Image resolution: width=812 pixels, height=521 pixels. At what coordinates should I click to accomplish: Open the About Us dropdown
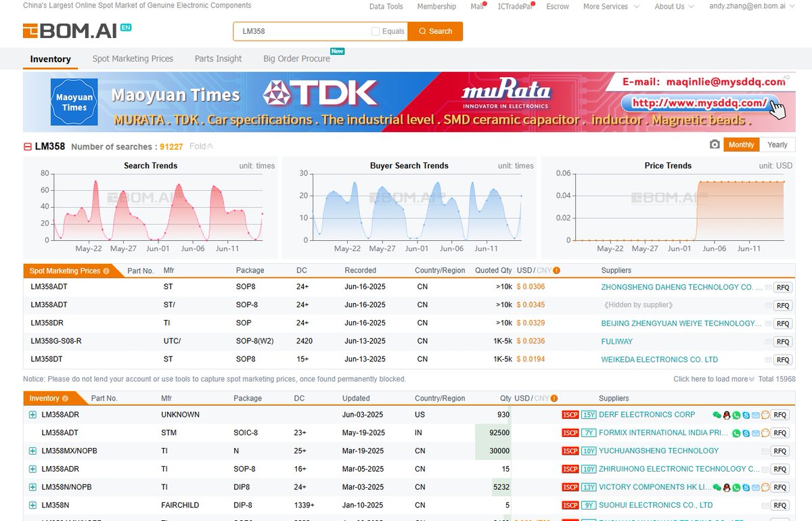pos(674,7)
